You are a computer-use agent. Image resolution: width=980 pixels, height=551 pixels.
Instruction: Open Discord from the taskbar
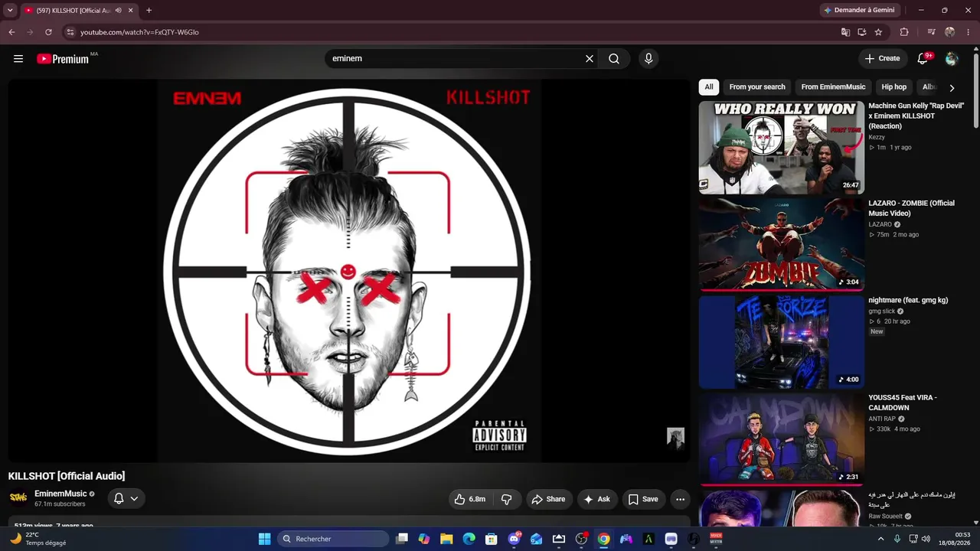coord(514,539)
